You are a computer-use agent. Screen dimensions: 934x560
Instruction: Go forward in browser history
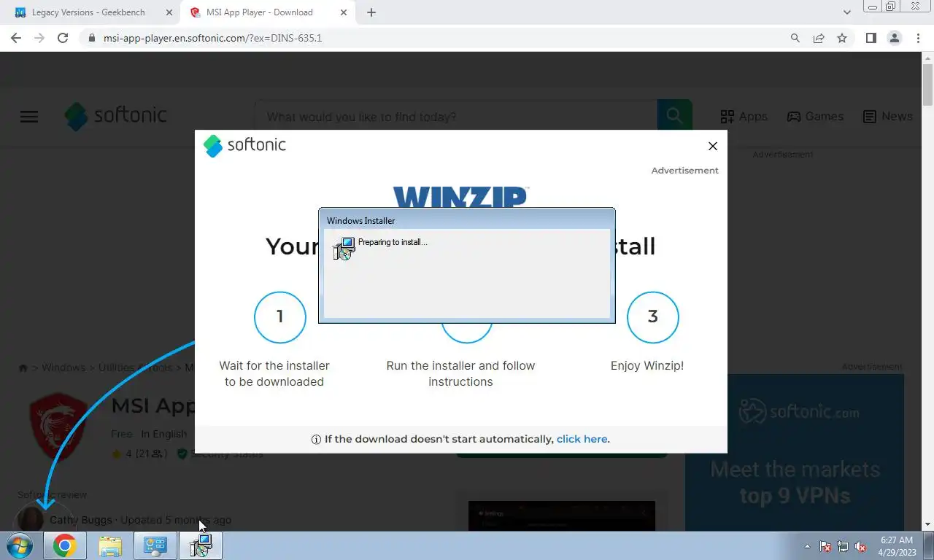[39, 38]
